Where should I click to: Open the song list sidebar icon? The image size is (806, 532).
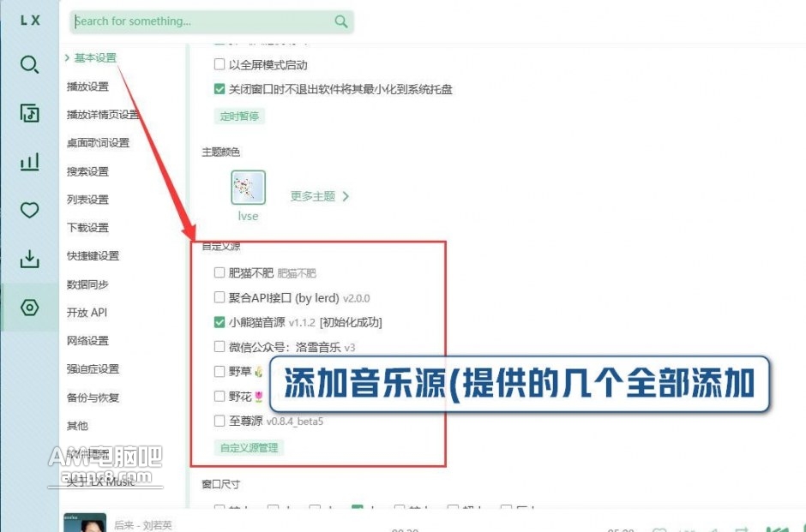tap(29, 113)
